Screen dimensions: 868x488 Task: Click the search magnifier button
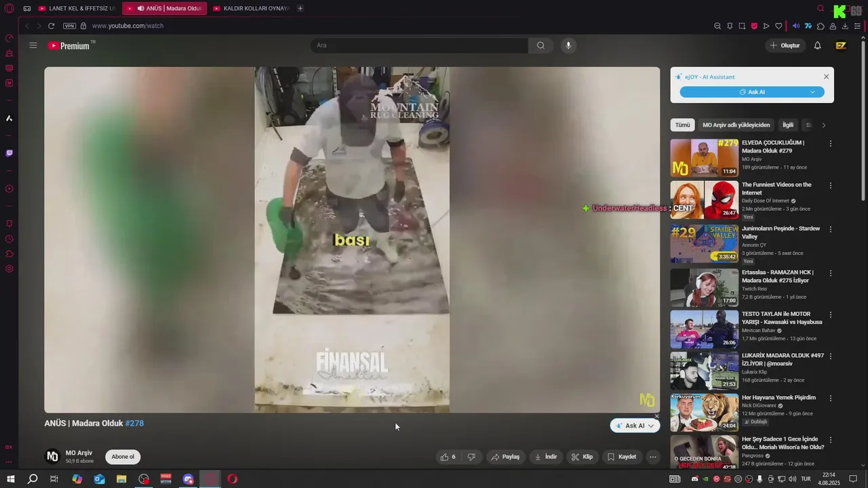(540, 45)
